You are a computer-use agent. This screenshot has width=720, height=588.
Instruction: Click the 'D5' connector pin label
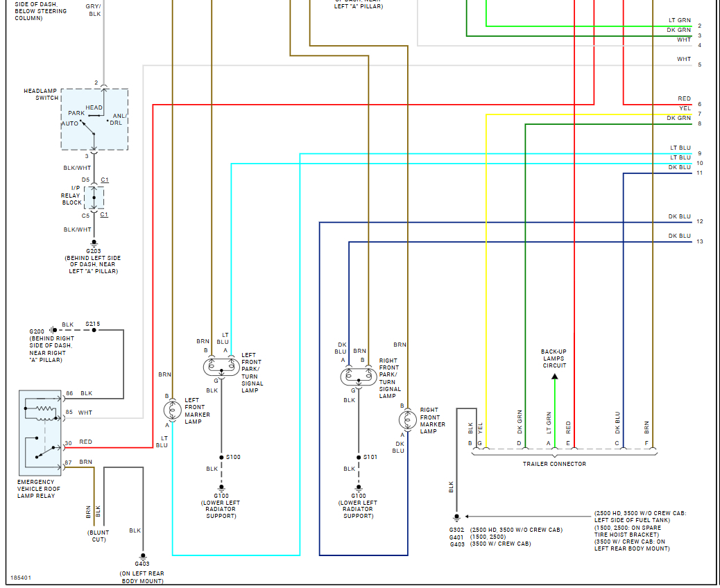click(86, 180)
